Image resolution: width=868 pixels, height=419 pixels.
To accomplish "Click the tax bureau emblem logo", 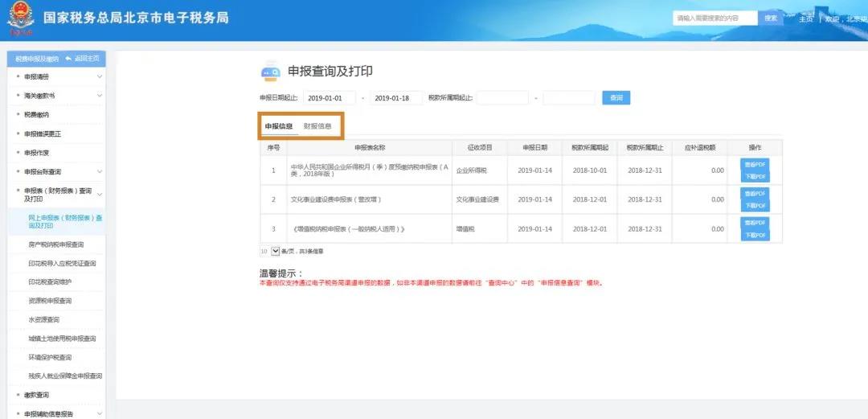I will 21,20.
